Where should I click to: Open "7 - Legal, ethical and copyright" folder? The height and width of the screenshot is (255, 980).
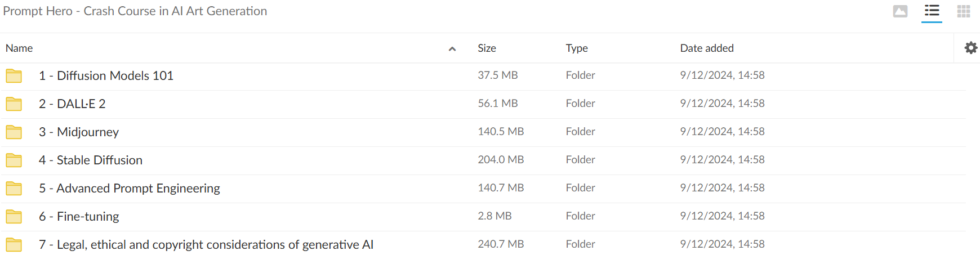coord(206,244)
